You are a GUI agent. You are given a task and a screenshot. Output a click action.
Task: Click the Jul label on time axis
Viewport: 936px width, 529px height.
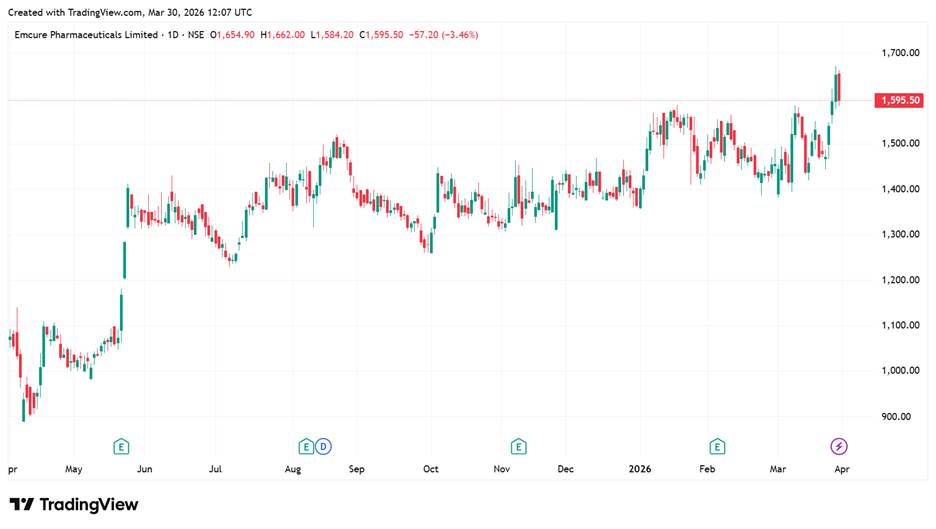tap(215, 468)
